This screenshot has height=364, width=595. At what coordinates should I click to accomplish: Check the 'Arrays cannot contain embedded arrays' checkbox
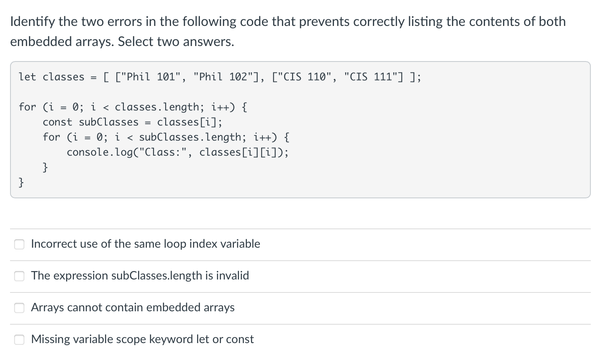click(19, 308)
